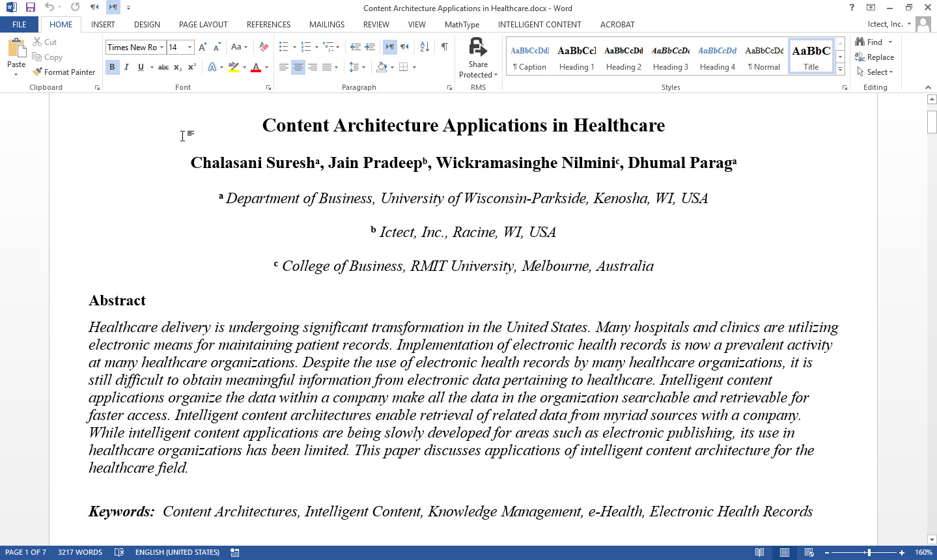Apply superscript formatting
The image size is (937, 560).
pyautogui.click(x=192, y=67)
